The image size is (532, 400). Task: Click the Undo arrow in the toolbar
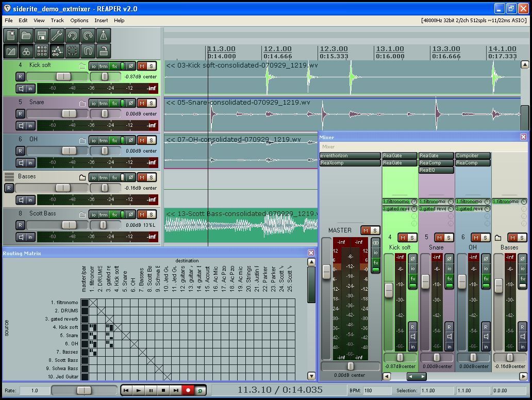click(x=73, y=36)
